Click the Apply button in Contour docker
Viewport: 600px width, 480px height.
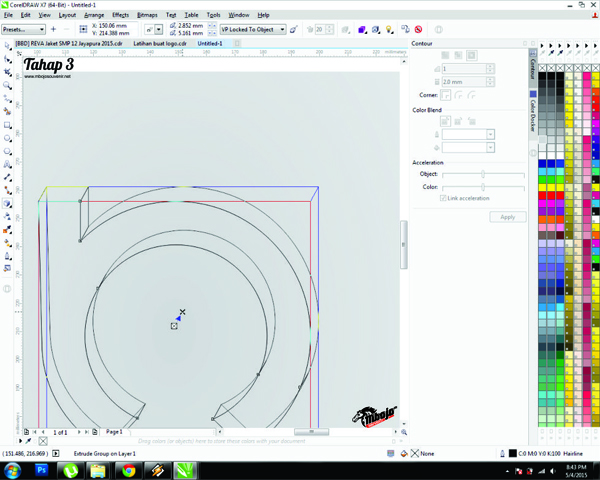(x=507, y=216)
